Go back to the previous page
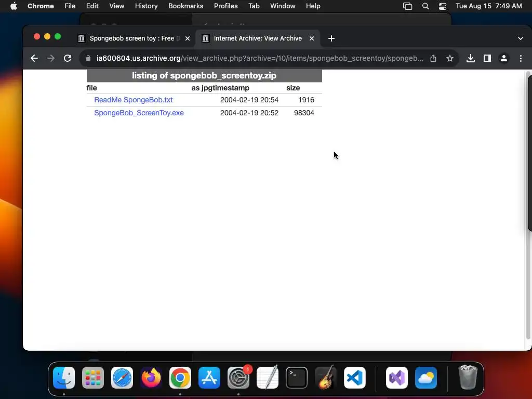The height and width of the screenshot is (399, 532). click(34, 58)
